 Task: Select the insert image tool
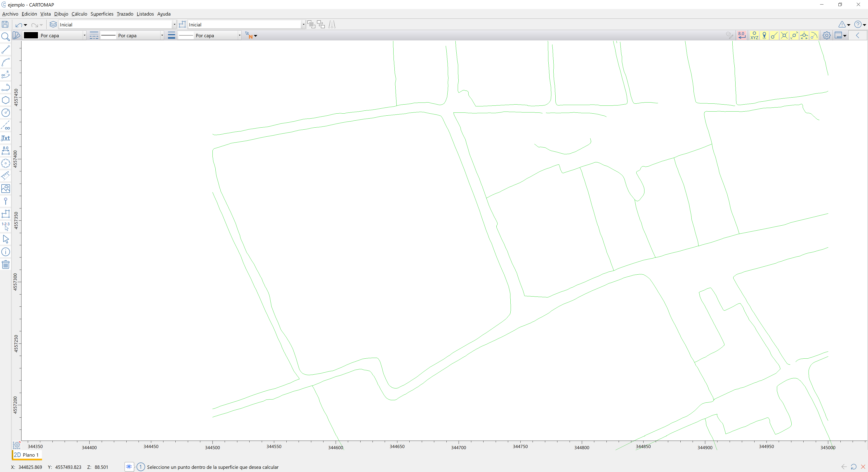(5, 189)
